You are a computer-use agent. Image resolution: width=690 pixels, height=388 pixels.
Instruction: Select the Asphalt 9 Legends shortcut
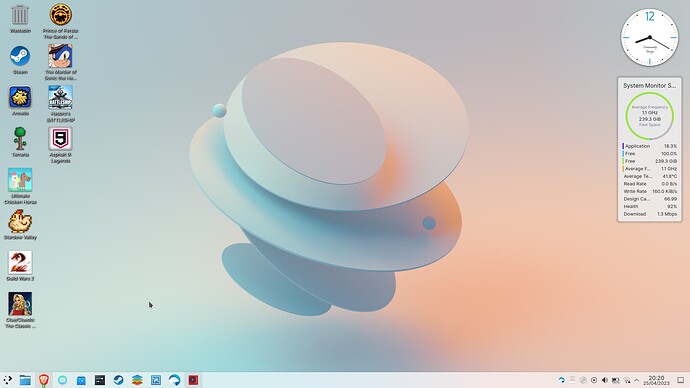pos(60,145)
